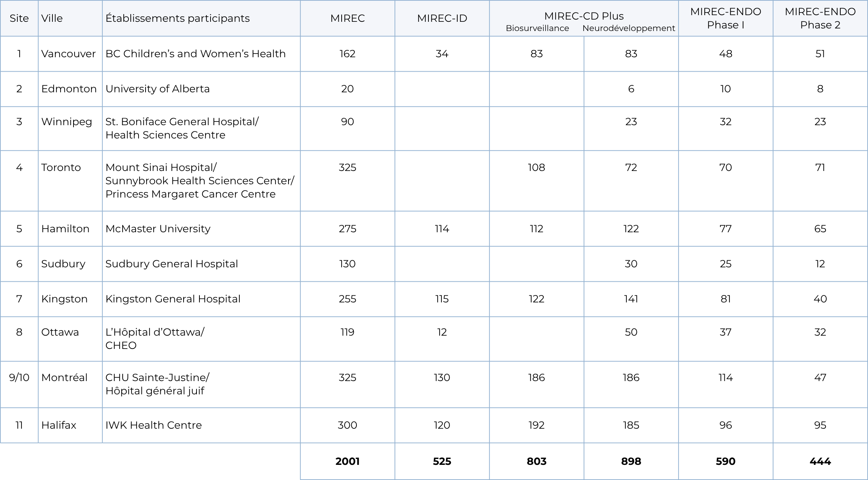Click the Phase 2 total 444
The width and height of the screenshot is (868, 480).
click(x=820, y=462)
